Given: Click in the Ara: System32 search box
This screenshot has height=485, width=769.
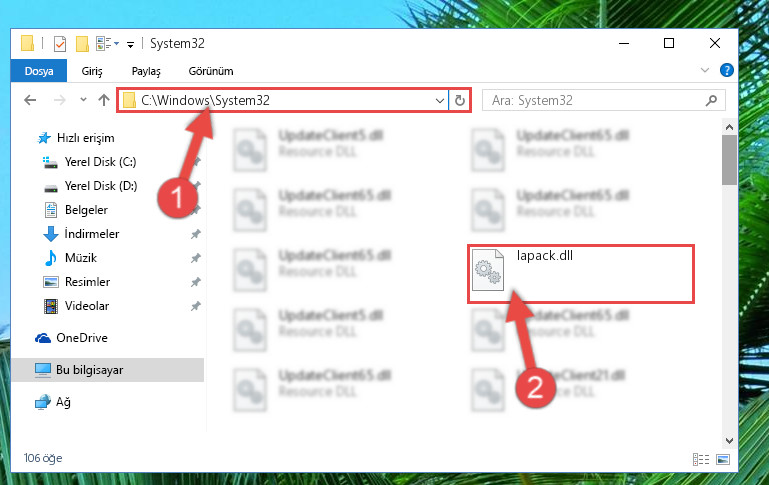Looking at the screenshot, I should [x=594, y=101].
